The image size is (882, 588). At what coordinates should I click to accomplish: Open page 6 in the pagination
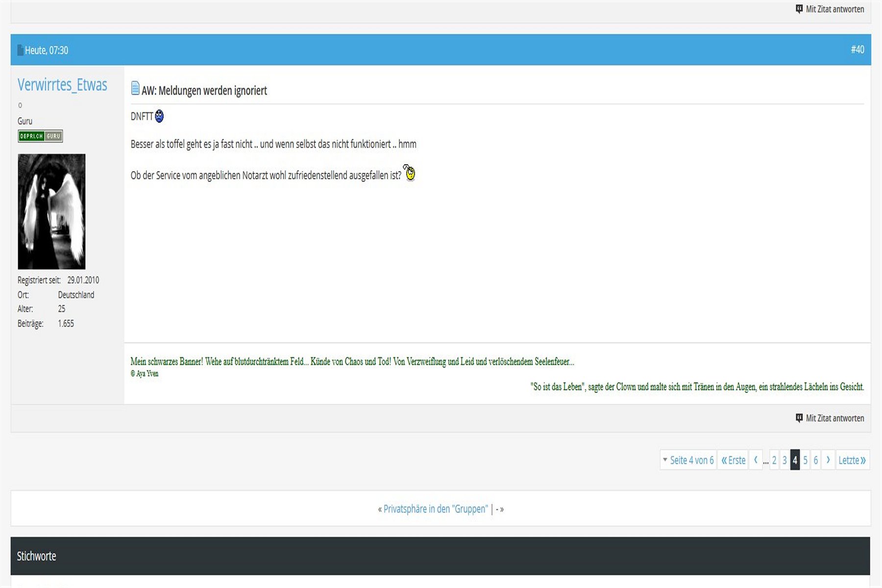[815, 460]
